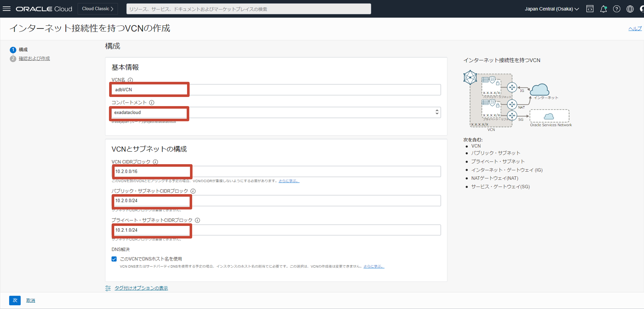This screenshot has height=309, width=644.
Task: Click step 2 circle icon
Action: [13, 59]
